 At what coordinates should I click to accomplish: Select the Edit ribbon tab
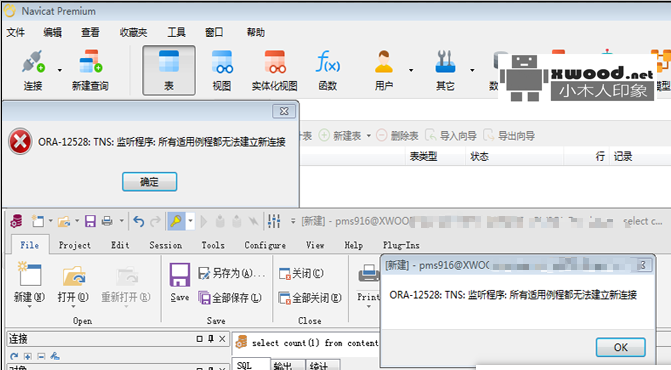click(120, 245)
